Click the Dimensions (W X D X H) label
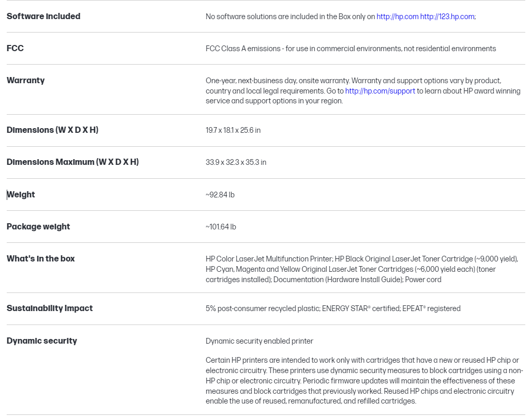The image size is (532, 417). coord(52,130)
